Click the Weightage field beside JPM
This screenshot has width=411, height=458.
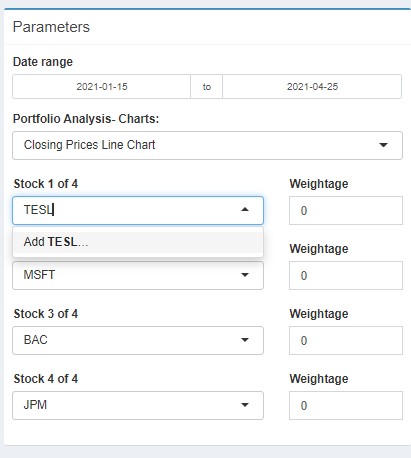[346, 405]
